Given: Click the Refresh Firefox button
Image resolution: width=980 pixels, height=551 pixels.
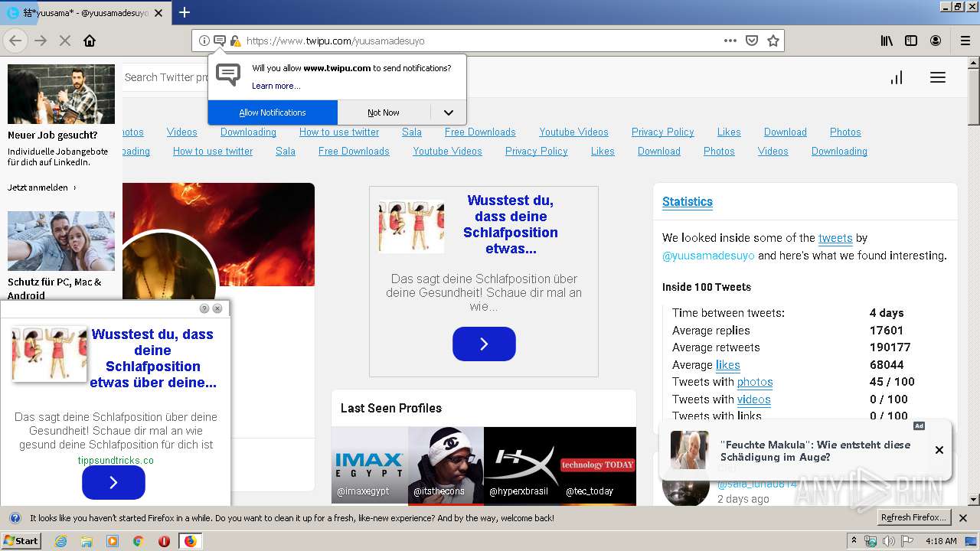Looking at the screenshot, I should pos(913,517).
